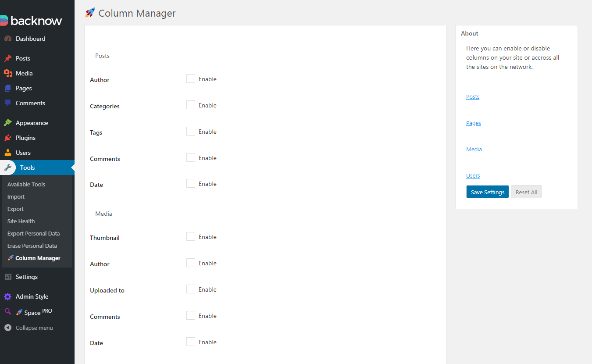Select Site Health under Tools
Screen dimensions: 592x364
(21, 221)
